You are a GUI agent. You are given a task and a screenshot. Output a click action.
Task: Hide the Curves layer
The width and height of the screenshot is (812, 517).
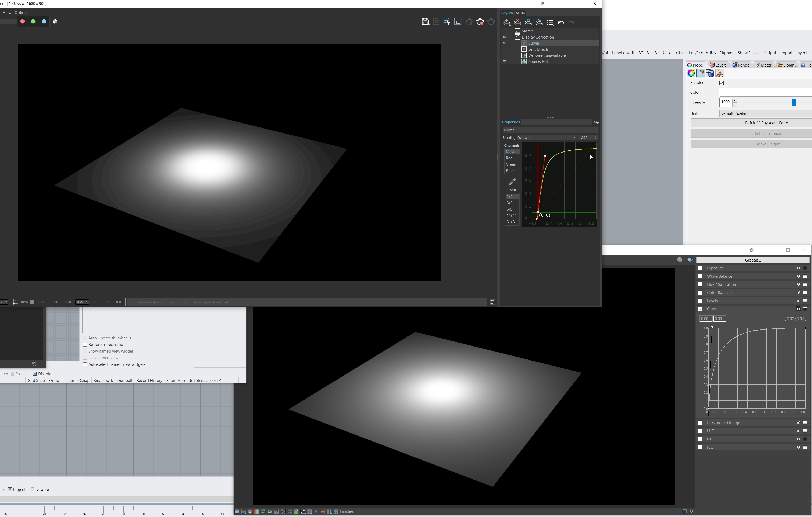pos(505,43)
